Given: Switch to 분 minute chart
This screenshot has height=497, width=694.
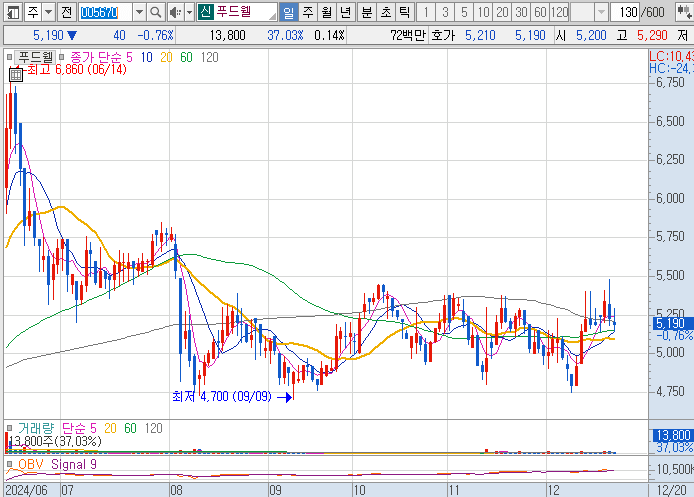Looking at the screenshot, I should pyautogui.click(x=367, y=12).
